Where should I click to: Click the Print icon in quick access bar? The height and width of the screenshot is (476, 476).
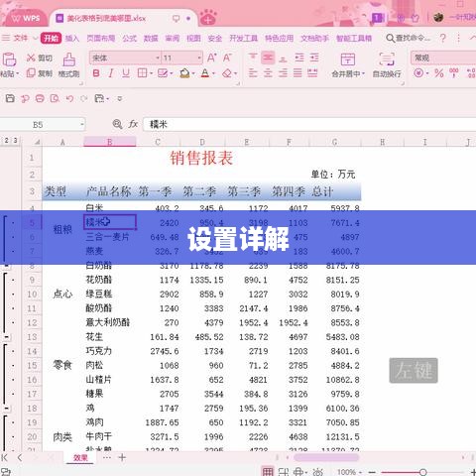40,98
